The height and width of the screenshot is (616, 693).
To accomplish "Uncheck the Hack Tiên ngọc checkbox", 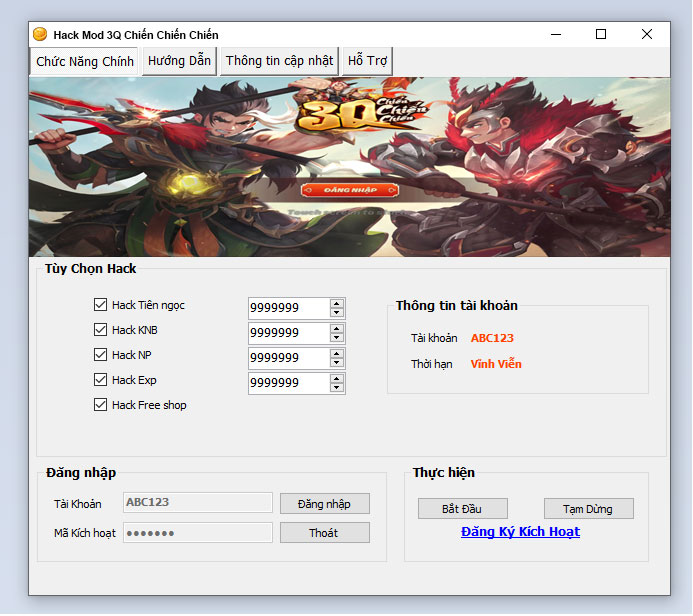I will point(100,304).
